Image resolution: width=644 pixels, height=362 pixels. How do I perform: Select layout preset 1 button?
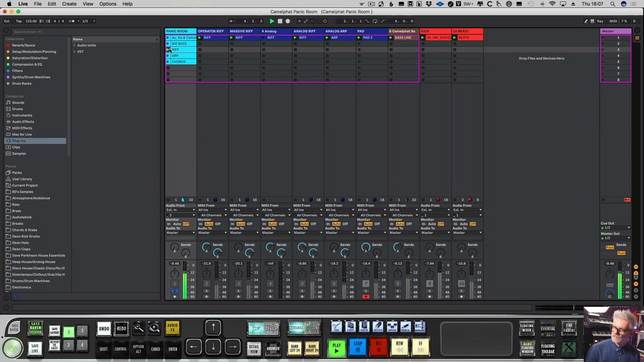pyautogui.click(x=68, y=330)
